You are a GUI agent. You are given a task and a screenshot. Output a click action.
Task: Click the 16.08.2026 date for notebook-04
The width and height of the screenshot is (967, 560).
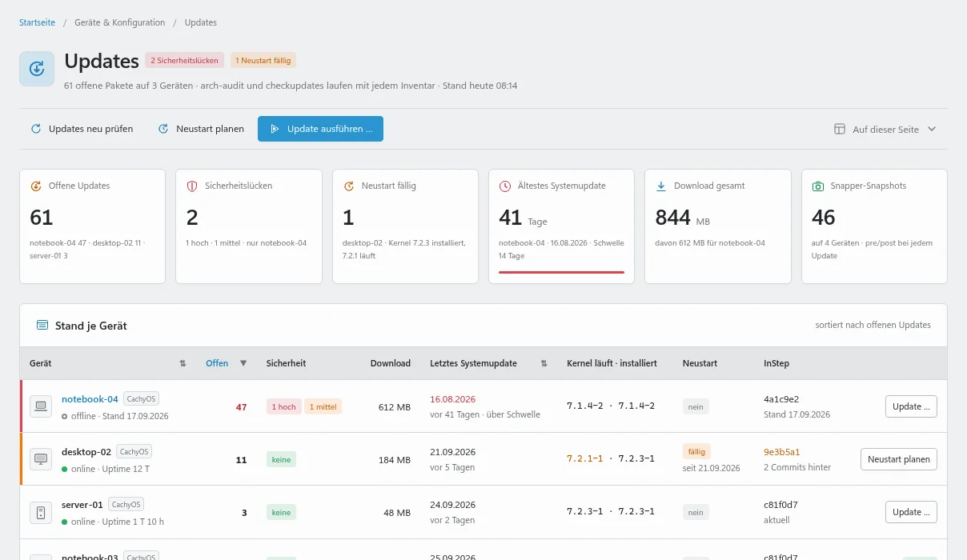click(453, 398)
